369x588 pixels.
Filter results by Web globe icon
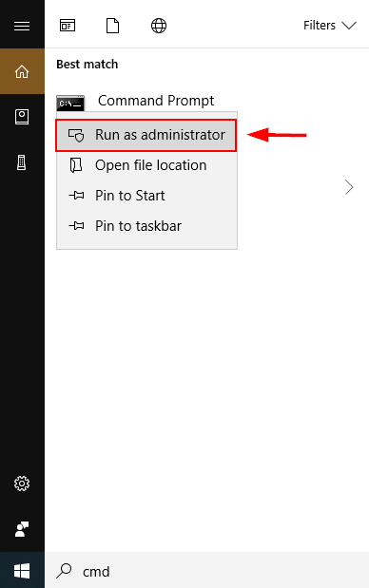(159, 26)
